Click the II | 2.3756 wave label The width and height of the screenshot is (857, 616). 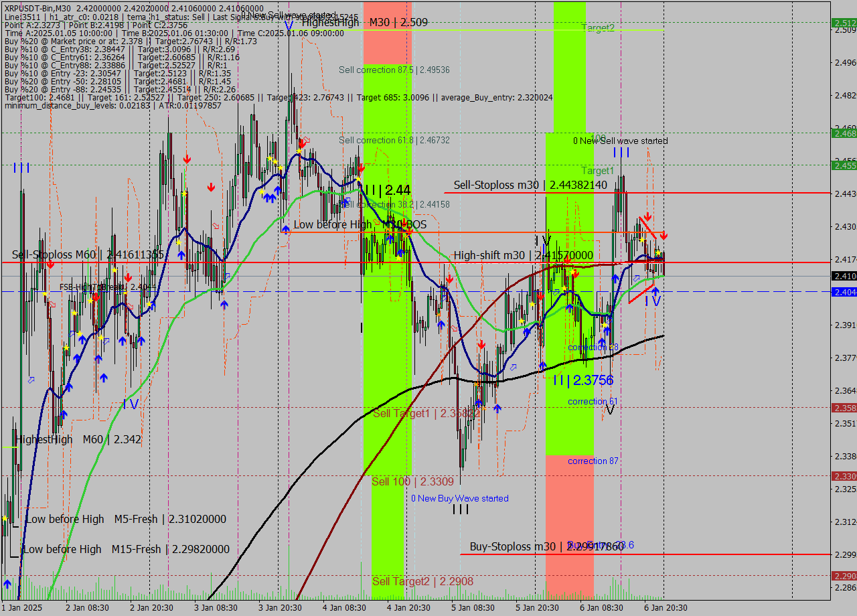coord(583,380)
